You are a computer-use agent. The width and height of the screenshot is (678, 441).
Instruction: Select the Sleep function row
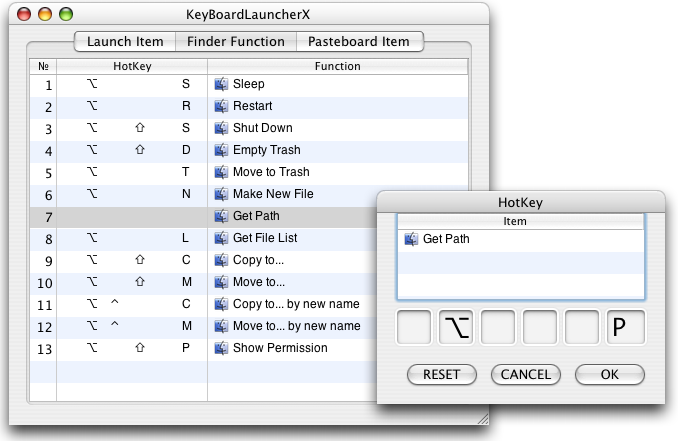[x=249, y=84]
